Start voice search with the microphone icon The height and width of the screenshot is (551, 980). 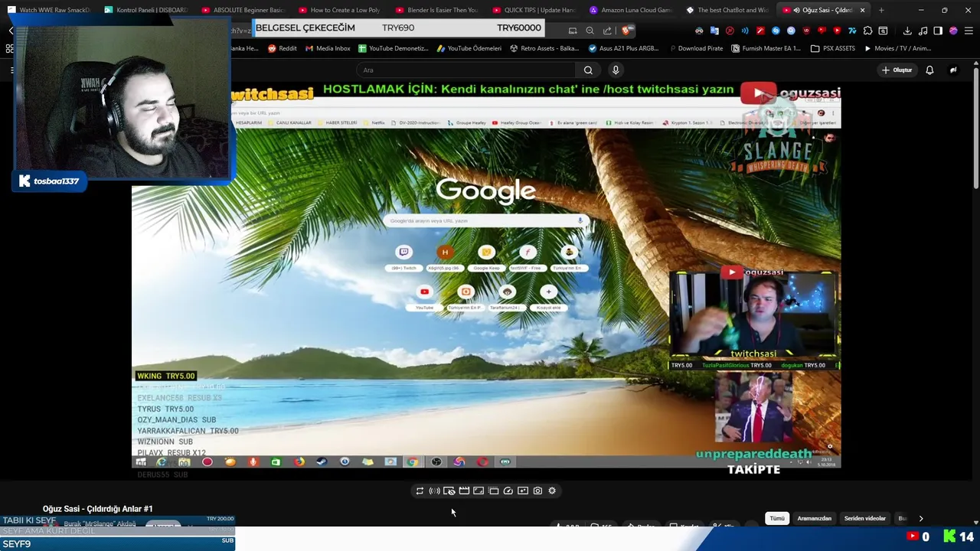click(616, 70)
